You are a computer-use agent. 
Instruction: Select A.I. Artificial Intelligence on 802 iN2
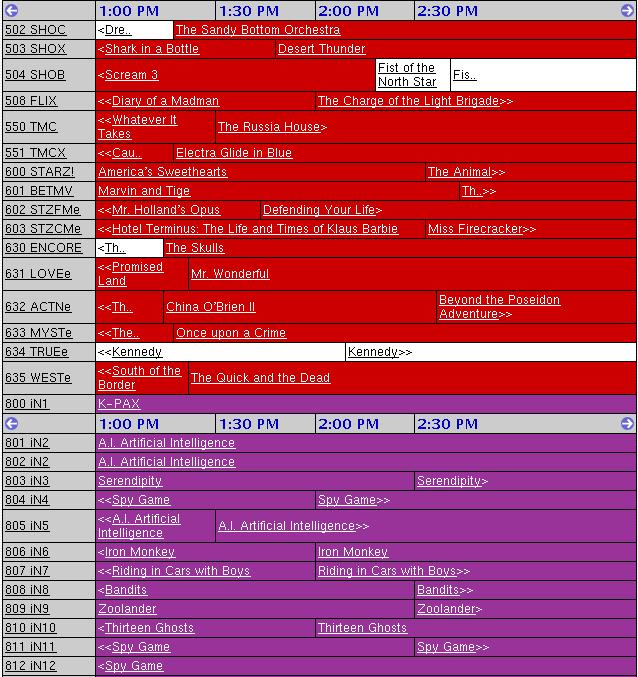pyautogui.click(x=166, y=462)
